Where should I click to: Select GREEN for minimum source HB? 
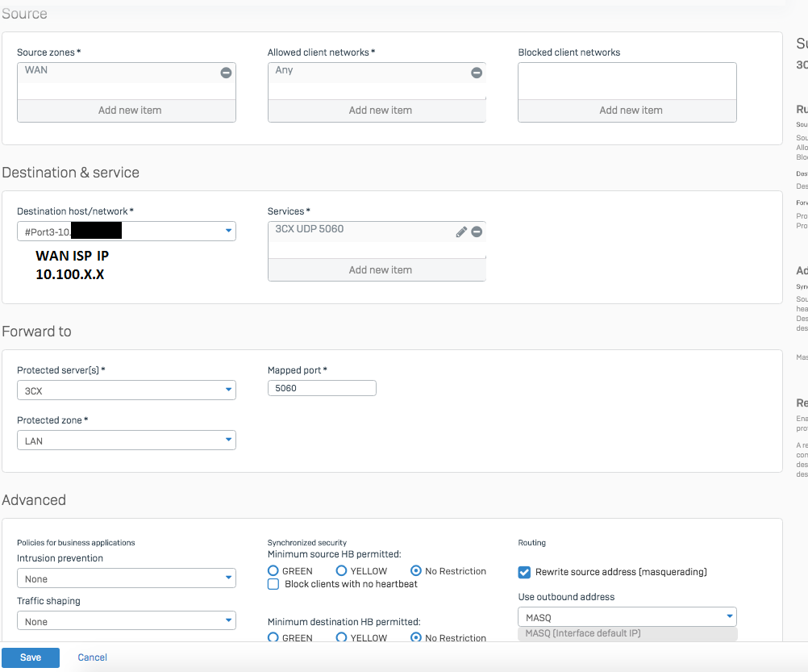(x=273, y=571)
